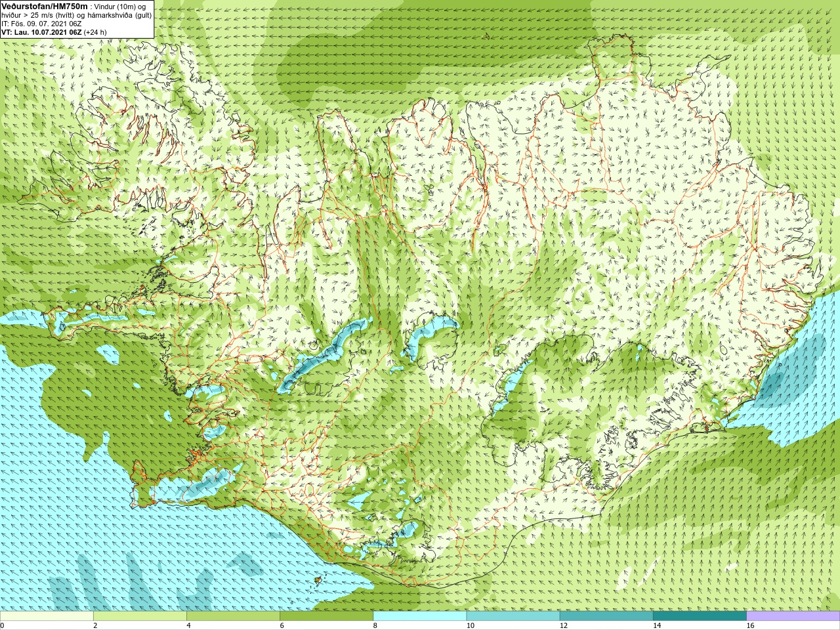Click the 'Veðurstofan/HM750m' title text
This screenshot has height=630, width=840.
point(45,6)
